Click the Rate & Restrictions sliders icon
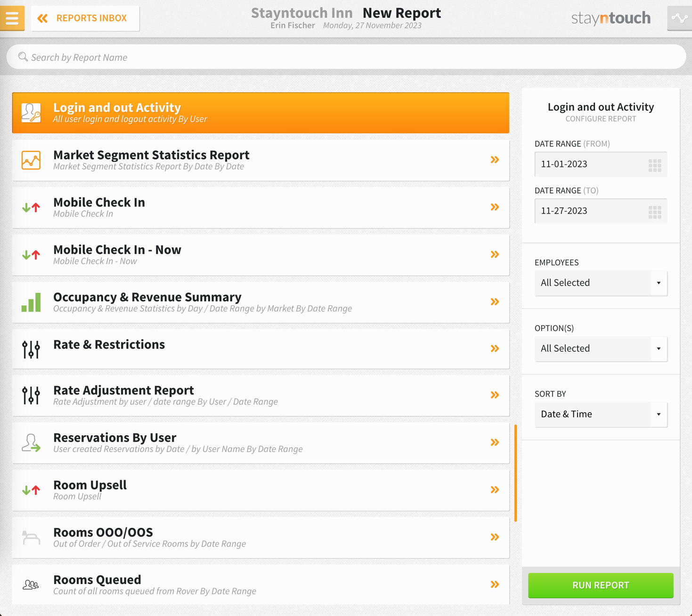Viewport: 692px width, 616px height. [31, 349]
